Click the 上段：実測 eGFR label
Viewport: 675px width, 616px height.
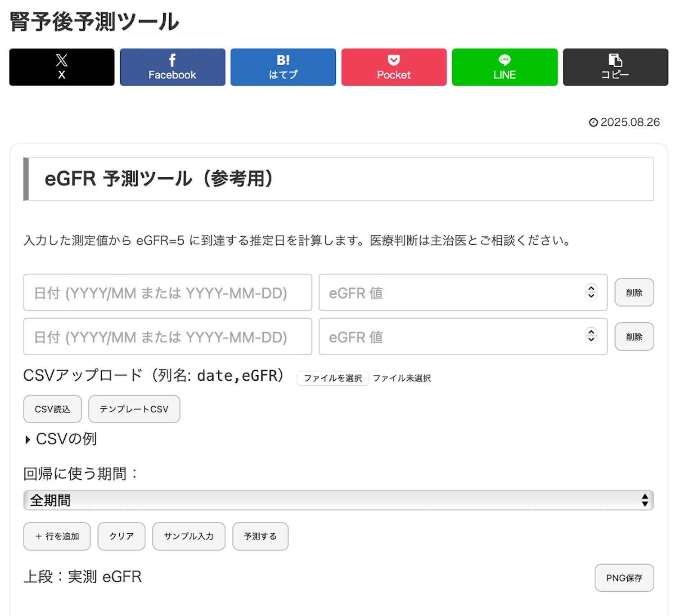[x=83, y=577]
